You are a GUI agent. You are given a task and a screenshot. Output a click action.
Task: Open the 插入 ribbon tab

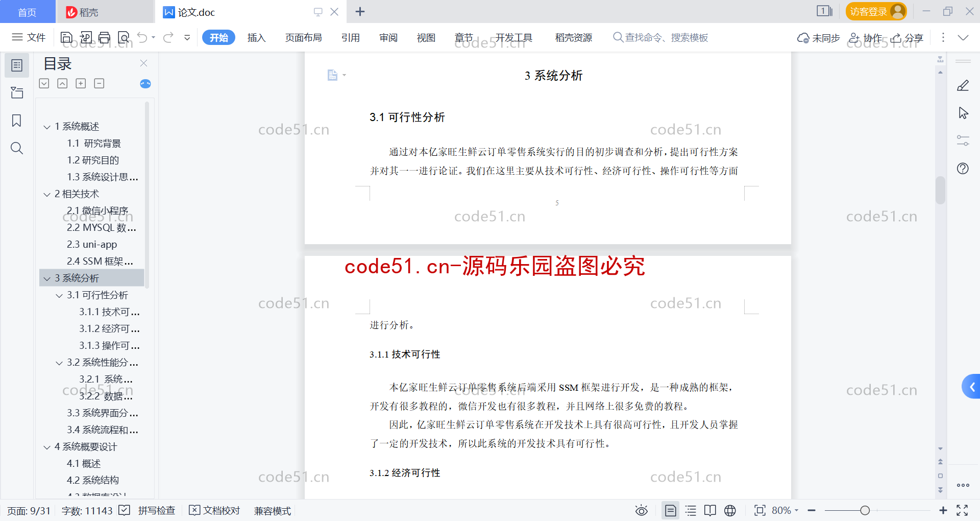pyautogui.click(x=256, y=37)
